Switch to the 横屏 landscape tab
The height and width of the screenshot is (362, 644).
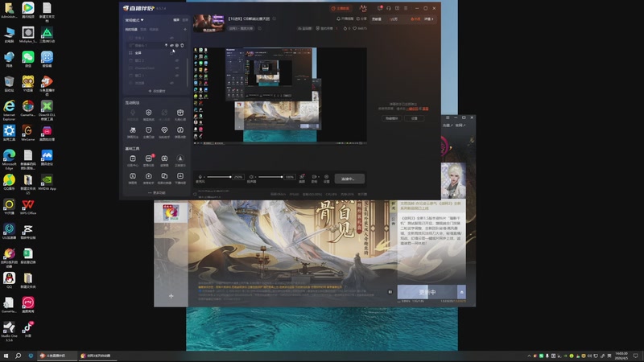[176, 19]
